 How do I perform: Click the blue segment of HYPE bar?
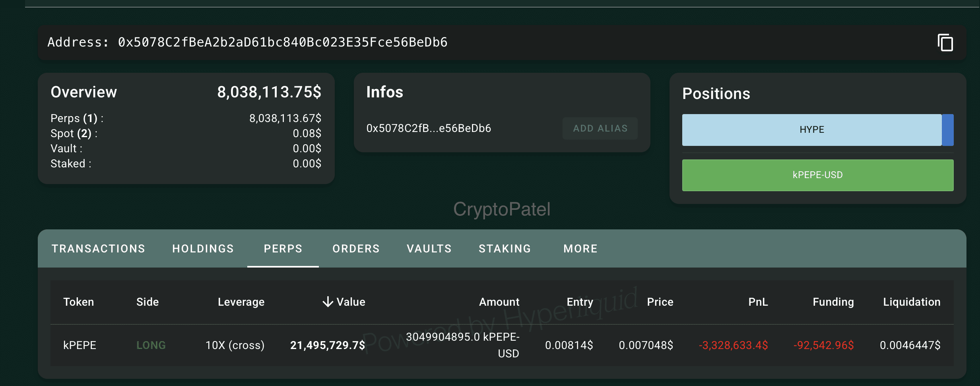click(948, 129)
